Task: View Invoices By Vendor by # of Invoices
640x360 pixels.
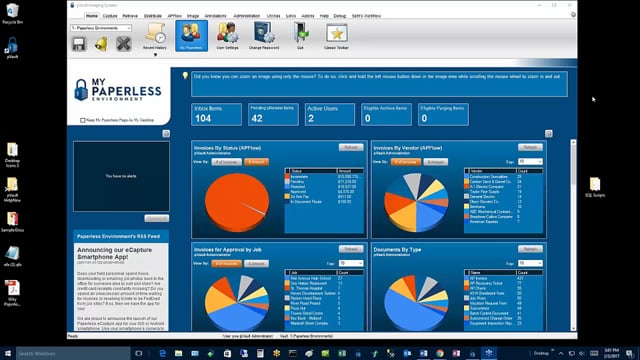Action: (x=406, y=162)
